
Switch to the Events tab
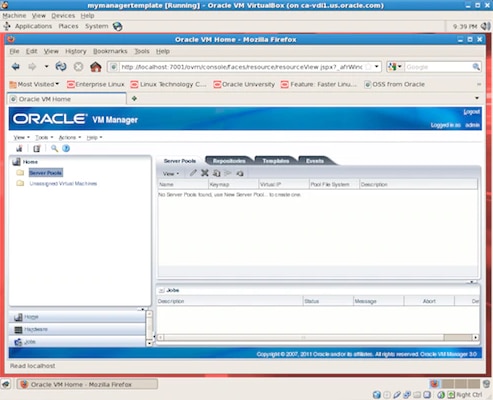tap(315, 161)
